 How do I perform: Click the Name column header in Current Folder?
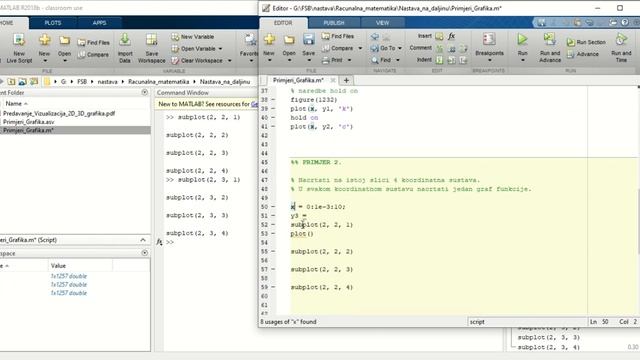coord(14,104)
